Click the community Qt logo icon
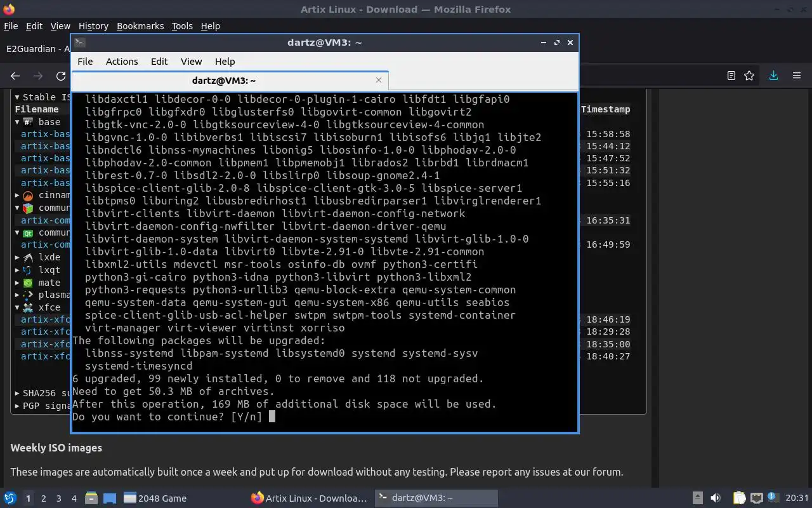This screenshot has width=812, height=508. 28,232
